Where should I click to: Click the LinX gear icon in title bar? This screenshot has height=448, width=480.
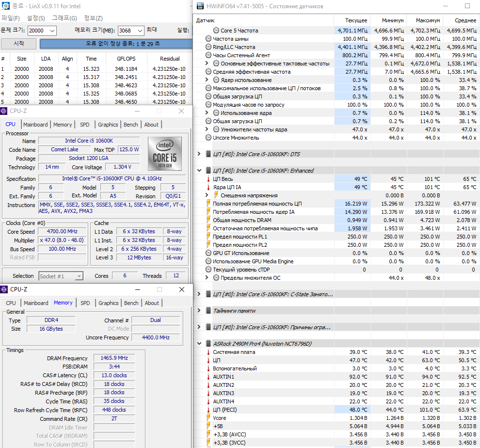pyautogui.click(x=6, y=6)
